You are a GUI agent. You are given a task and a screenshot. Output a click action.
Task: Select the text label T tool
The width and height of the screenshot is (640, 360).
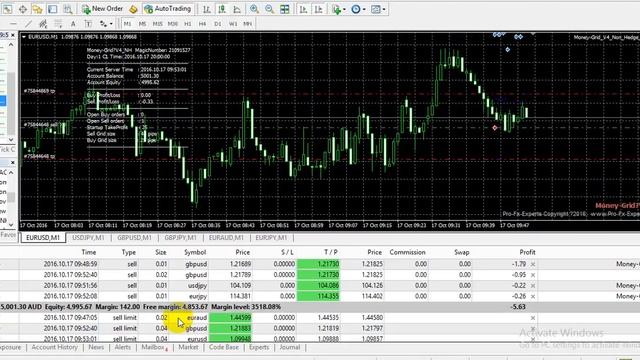[x=88, y=24]
